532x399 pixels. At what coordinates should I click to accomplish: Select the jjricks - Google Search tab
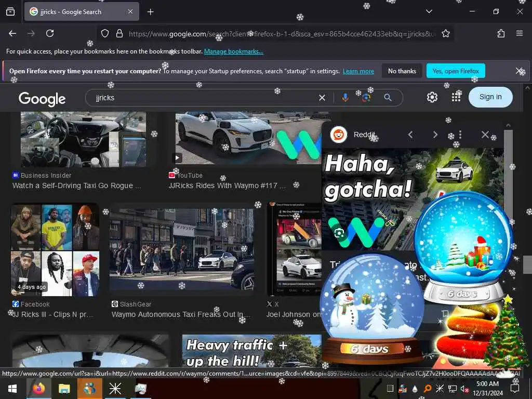pyautogui.click(x=82, y=11)
